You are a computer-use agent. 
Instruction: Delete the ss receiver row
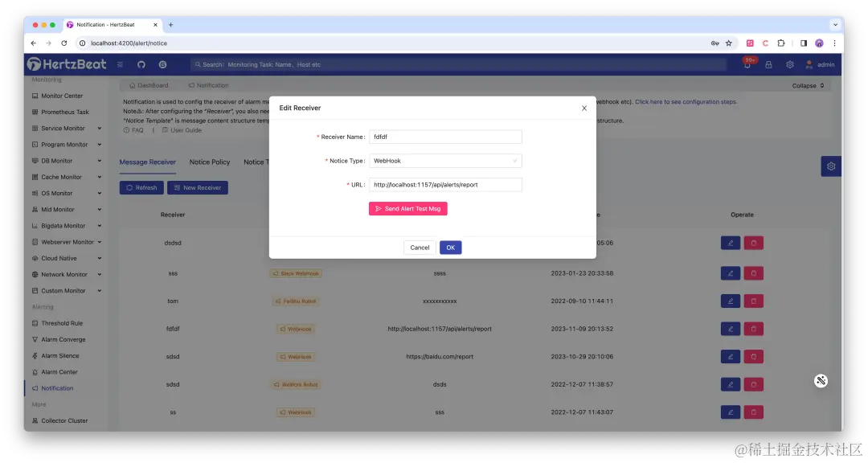click(x=753, y=412)
